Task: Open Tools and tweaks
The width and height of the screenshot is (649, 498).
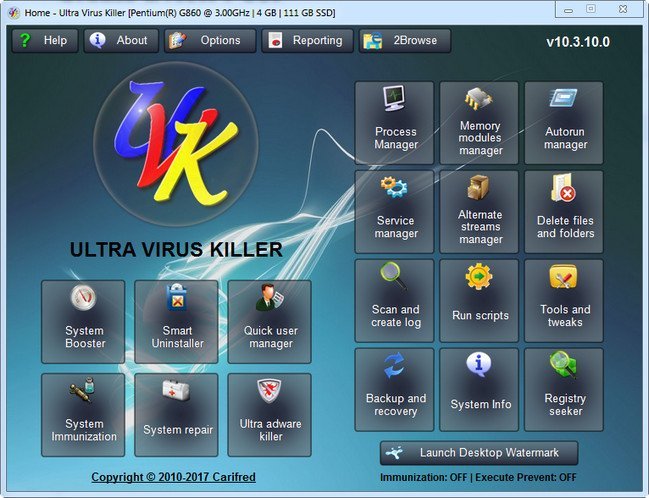Action: tap(564, 301)
